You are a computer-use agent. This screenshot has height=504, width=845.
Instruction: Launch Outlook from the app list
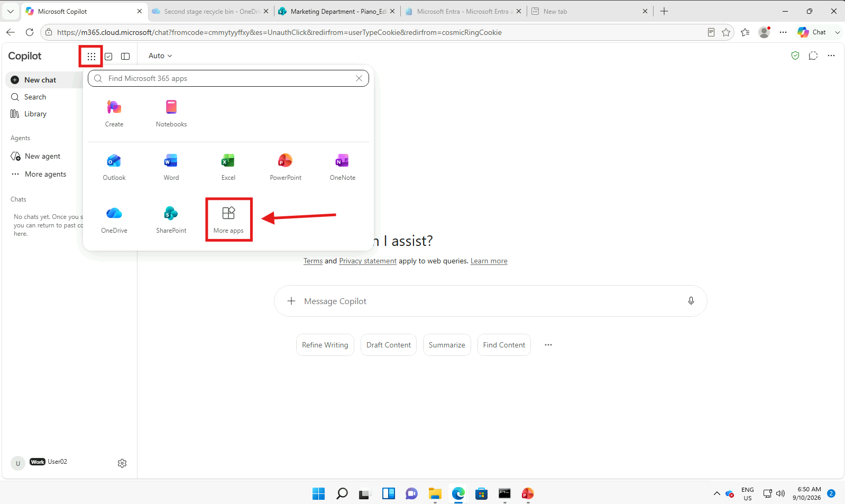[x=114, y=167]
